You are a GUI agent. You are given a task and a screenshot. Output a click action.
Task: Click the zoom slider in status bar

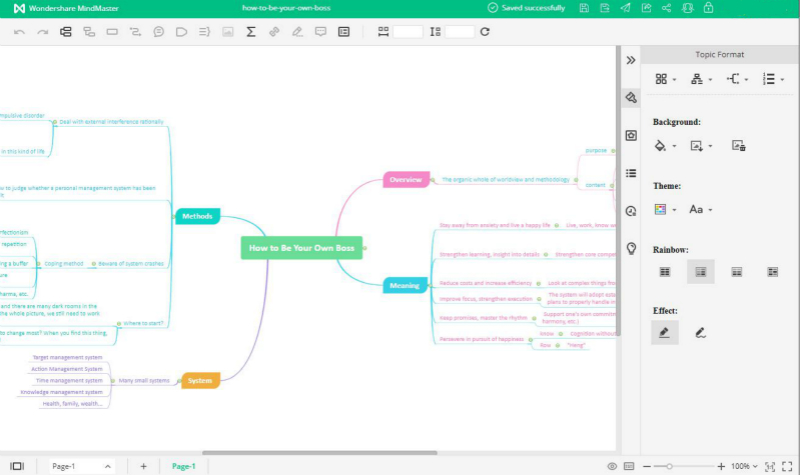pyautogui.click(x=669, y=466)
